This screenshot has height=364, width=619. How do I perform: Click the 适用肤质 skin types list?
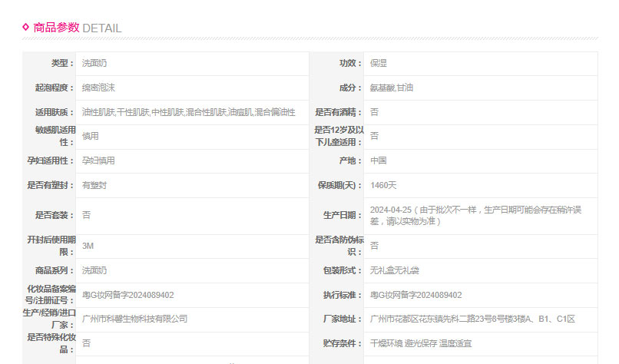click(x=188, y=112)
